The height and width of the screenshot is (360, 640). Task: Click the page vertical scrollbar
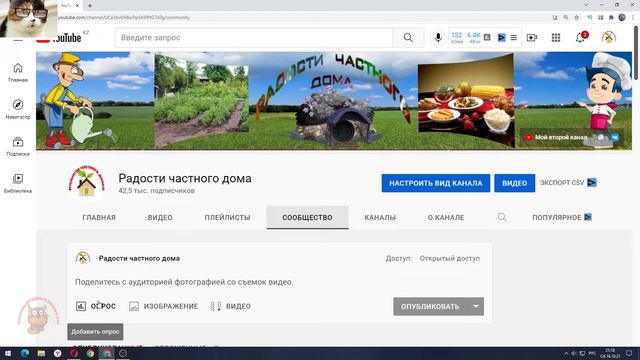point(636,53)
